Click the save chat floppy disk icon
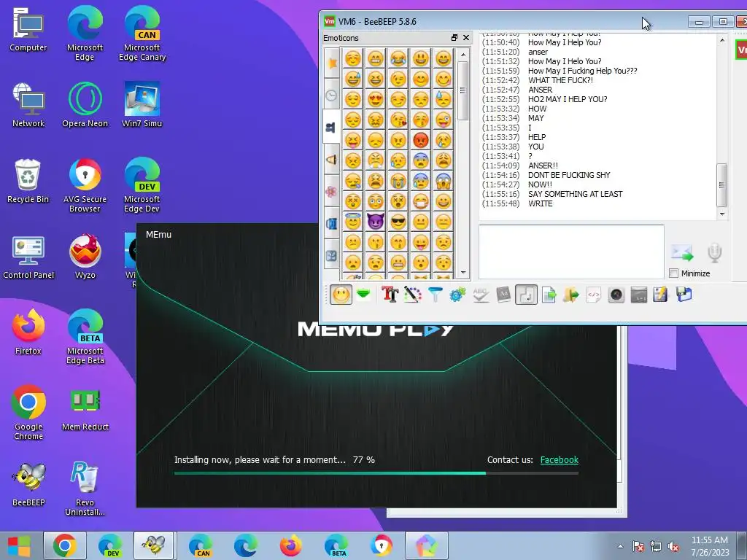 pyautogui.click(x=684, y=295)
